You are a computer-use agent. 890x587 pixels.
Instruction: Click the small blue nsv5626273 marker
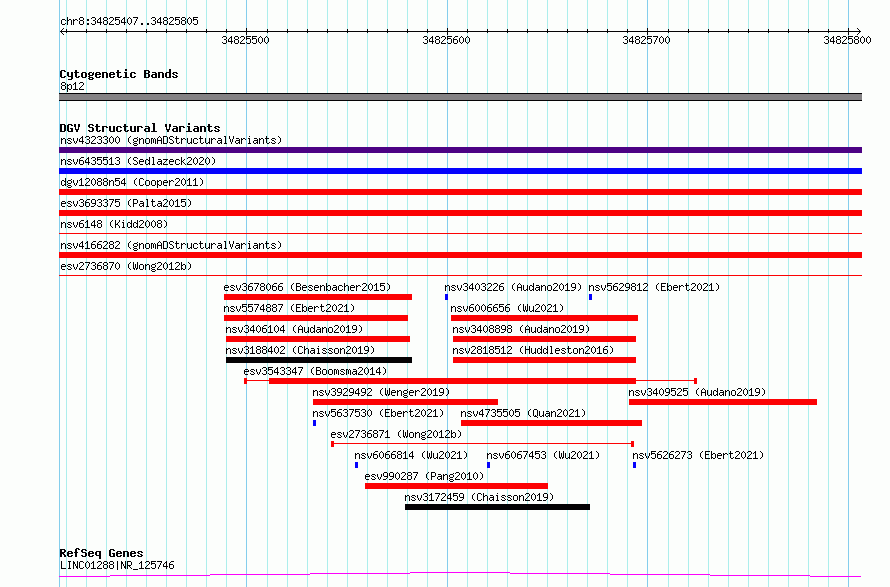coord(635,465)
